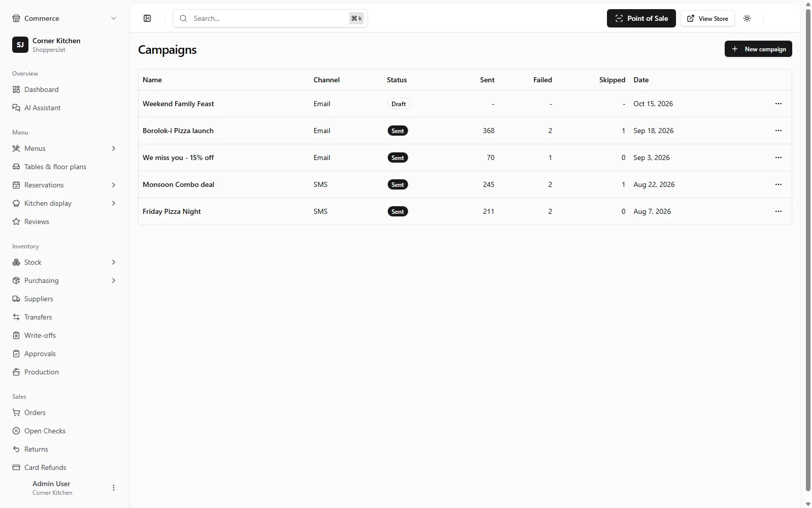
Task: Click the Reviews star icon
Action: pyautogui.click(x=16, y=221)
